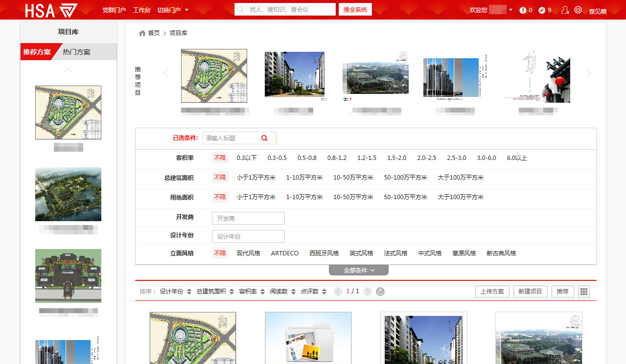Click the 设计年份 input field

(x=248, y=236)
